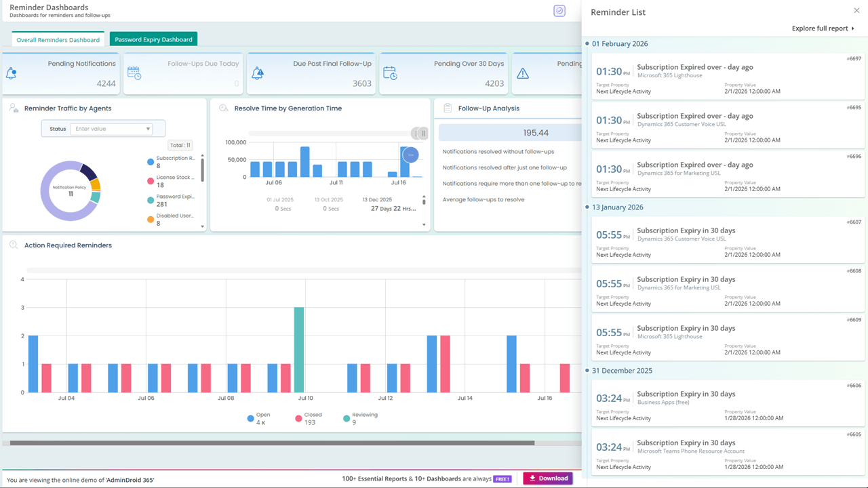This screenshot has height=488, width=868.
Task: Toggle the Subscription R... legend item in the donut chart
Action: (171, 162)
